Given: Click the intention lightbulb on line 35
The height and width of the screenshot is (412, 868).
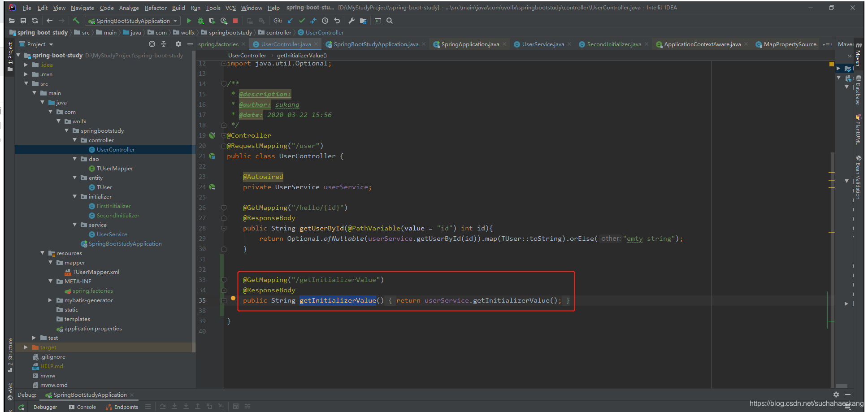Looking at the screenshot, I should (233, 299).
